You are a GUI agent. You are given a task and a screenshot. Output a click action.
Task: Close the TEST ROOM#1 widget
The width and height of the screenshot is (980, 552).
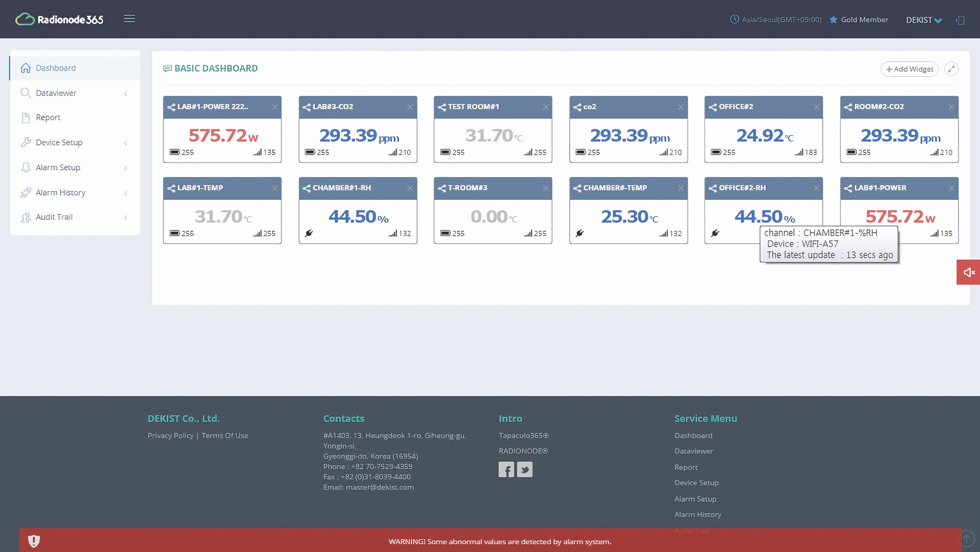(545, 107)
